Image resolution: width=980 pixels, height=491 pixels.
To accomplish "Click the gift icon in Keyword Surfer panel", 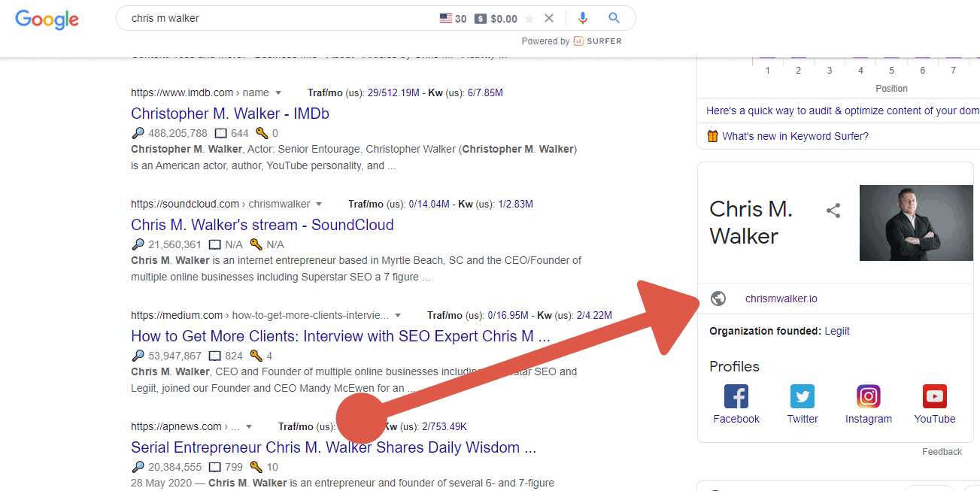I will (712, 136).
